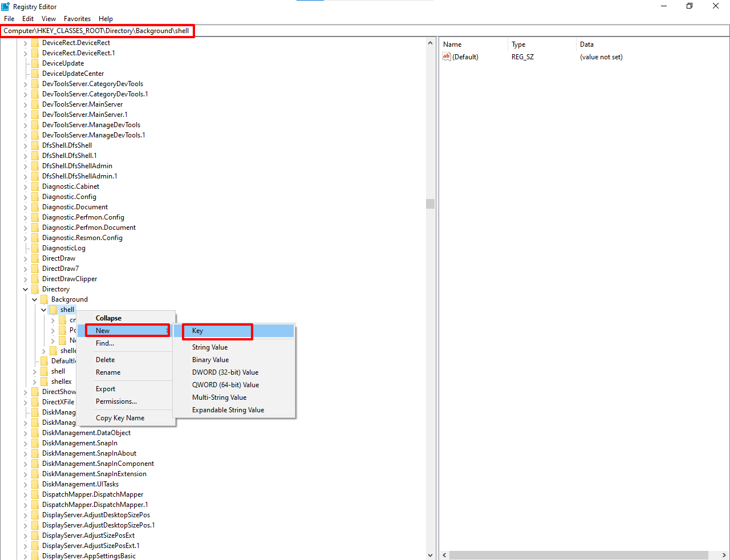Expand the DfsShell.DfsShell node

coord(25,145)
